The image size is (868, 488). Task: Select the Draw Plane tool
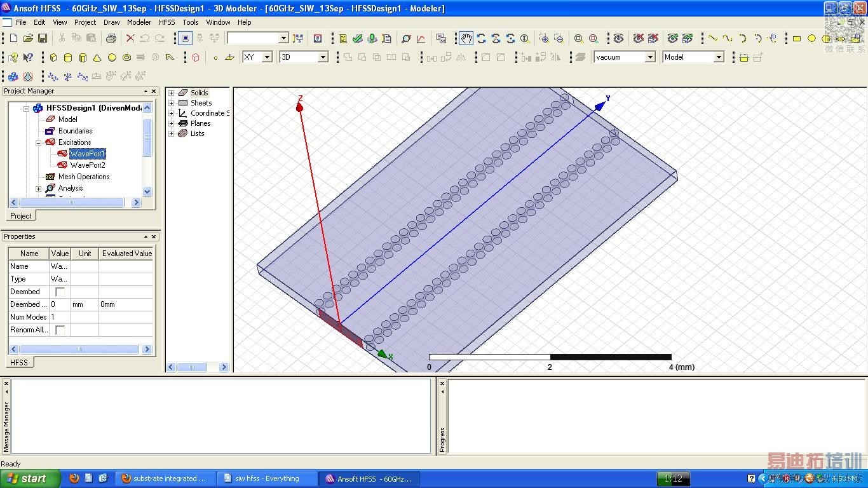tap(229, 57)
